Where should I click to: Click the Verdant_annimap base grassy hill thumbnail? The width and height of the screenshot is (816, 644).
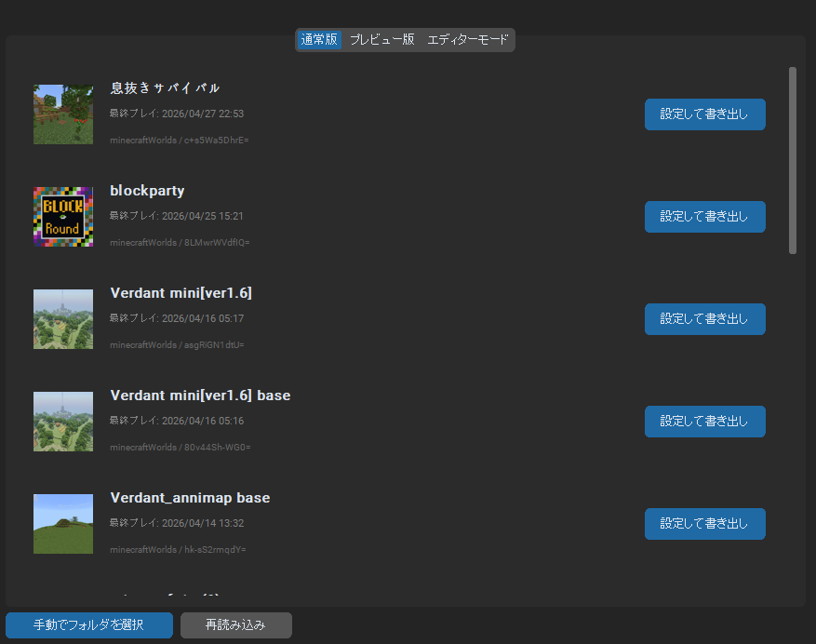(x=63, y=524)
